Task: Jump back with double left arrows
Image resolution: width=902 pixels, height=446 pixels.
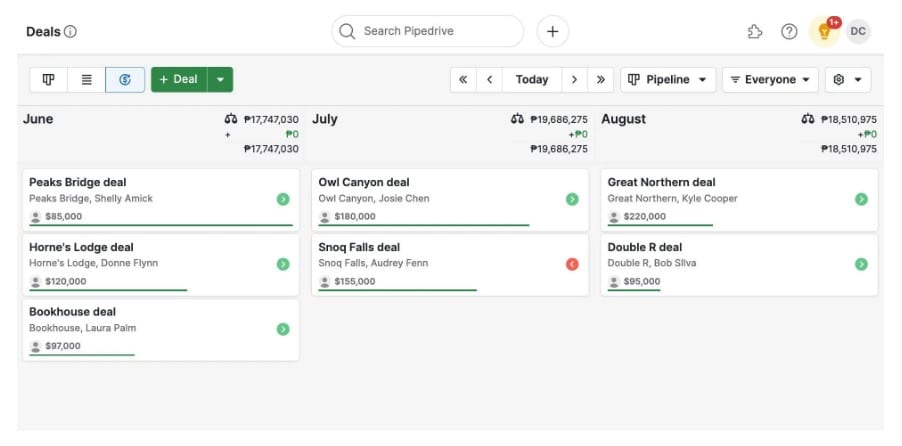Action: 463,79
